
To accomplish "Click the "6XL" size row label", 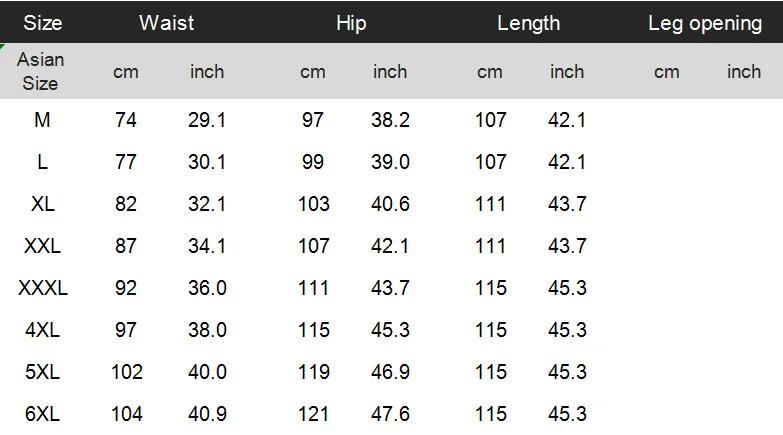I will click(43, 414).
